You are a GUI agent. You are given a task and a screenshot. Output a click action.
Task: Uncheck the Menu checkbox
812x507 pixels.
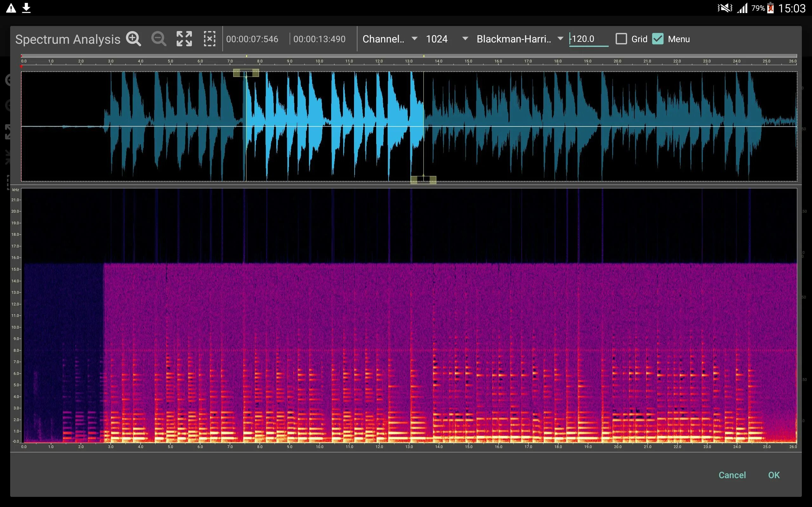(x=658, y=39)
